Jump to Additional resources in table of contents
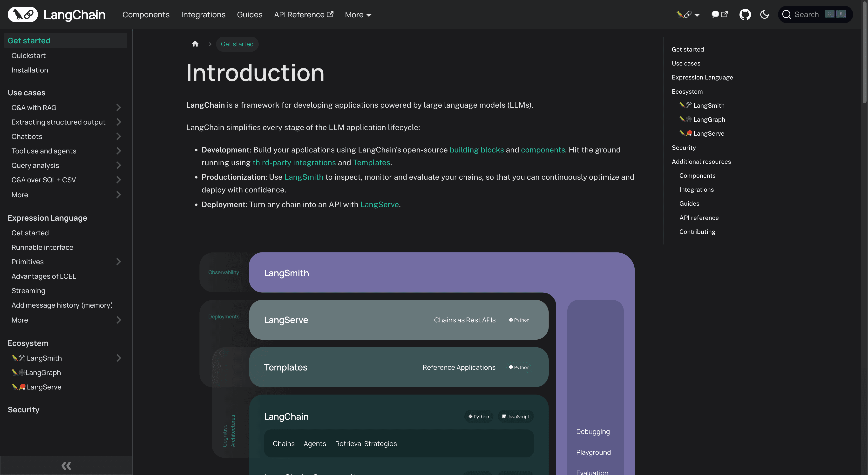Screen dimensions: 868x475 pyautogui.click(x=701, y=162)
